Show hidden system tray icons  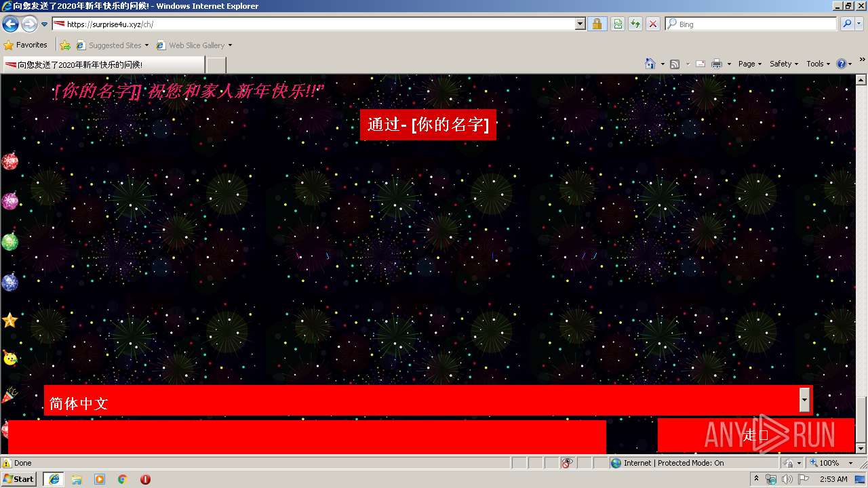tap(756, 479)
